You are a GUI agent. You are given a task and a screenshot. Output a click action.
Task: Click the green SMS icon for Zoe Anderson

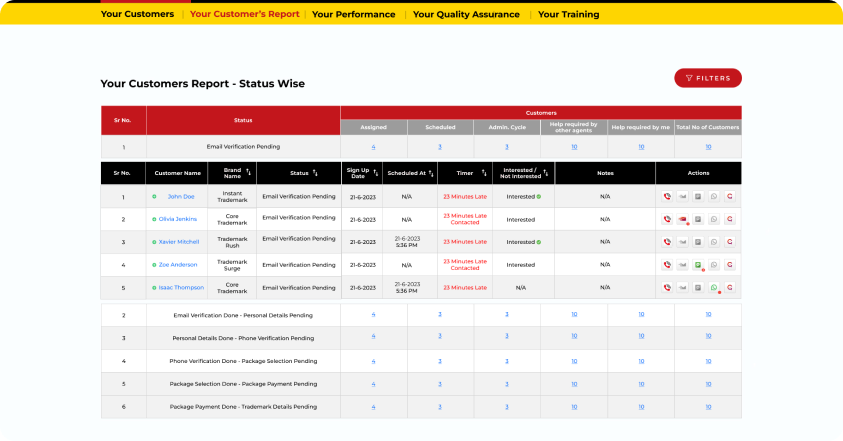pos(699,265)
